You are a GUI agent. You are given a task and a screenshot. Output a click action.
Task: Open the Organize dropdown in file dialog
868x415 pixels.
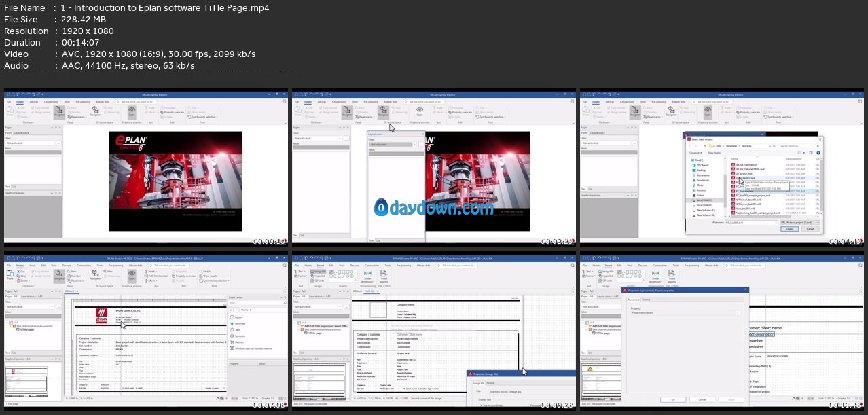(695, 153)
